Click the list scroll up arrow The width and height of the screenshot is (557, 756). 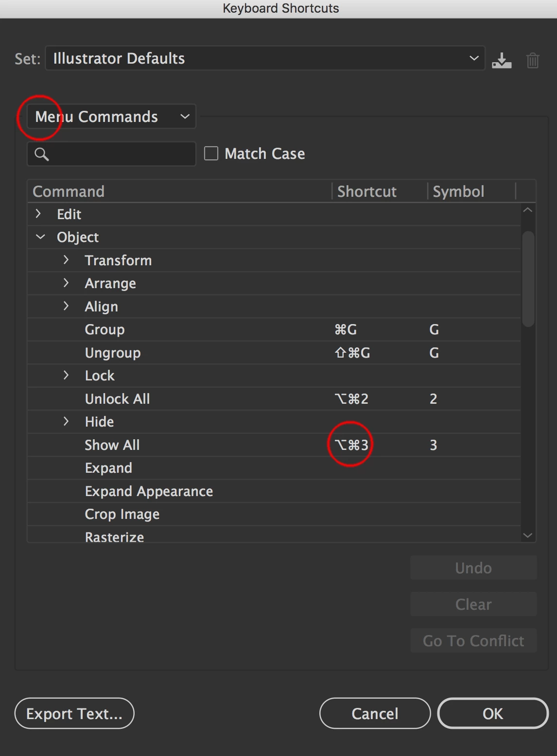(528, 210)
